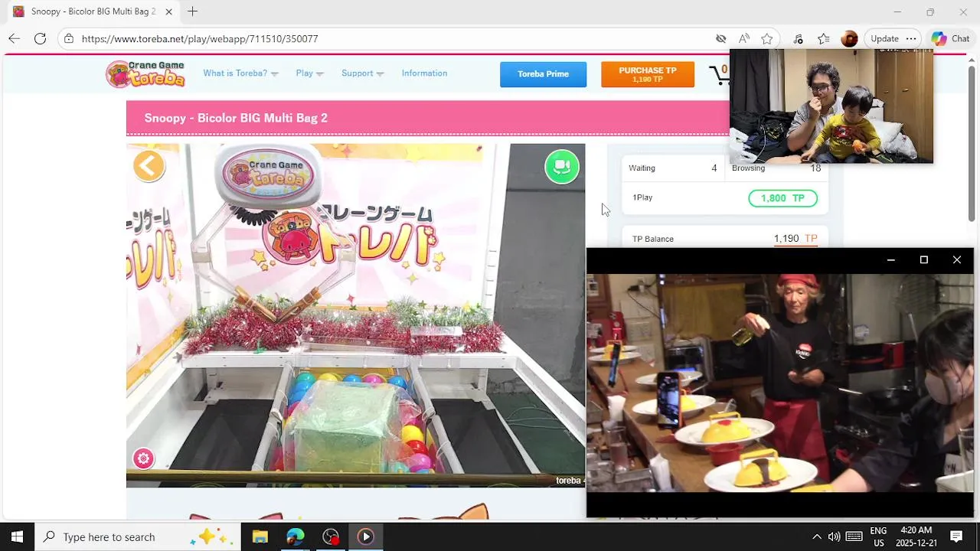Open the ENG US language indicator
The width and height of the screenshot is (980, 551).
click(x=878, y=536)
